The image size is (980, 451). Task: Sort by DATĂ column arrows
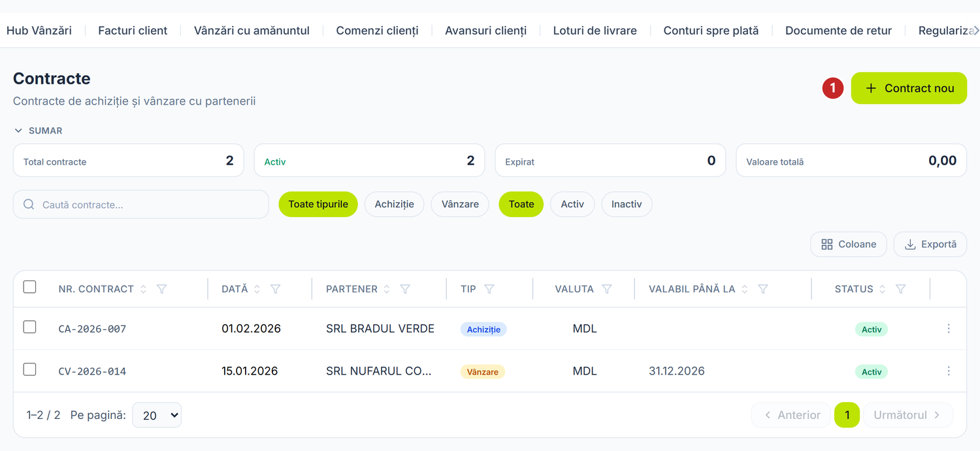pos(257,289)
